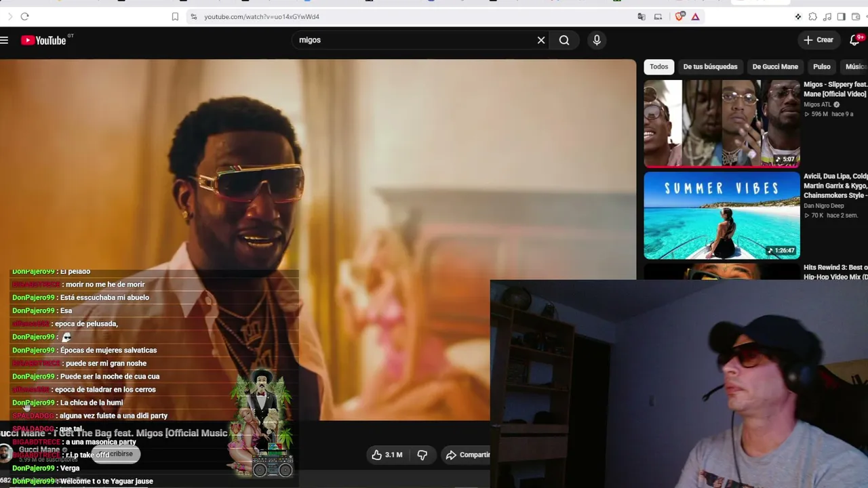Reload the page in the browser
Image resolution: width=868 pixels, height=488 pixels.
pyautogui.click(x=24, y=16)
